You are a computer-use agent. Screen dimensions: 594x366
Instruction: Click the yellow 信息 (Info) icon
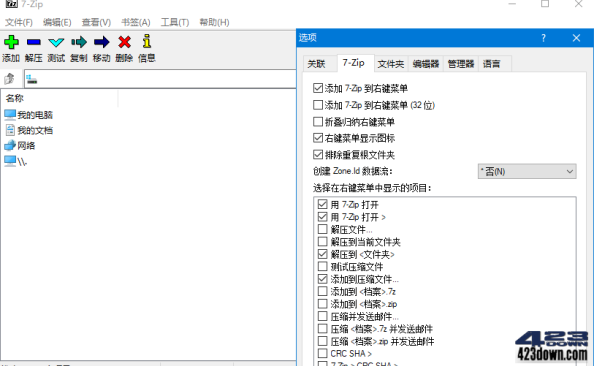tap(147, 41)
